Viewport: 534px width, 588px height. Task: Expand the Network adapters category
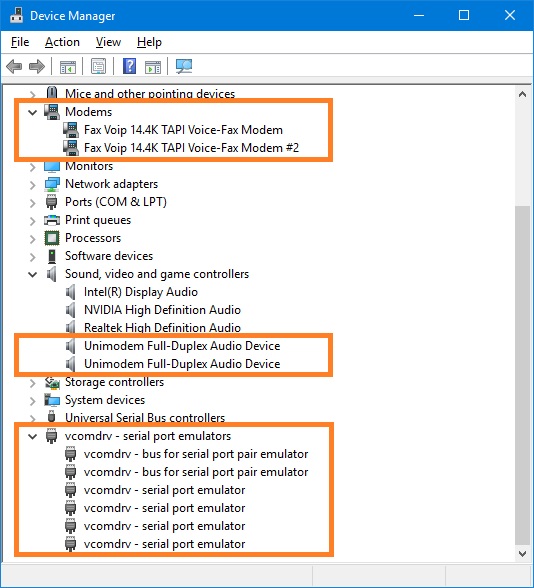coord(33,184)
